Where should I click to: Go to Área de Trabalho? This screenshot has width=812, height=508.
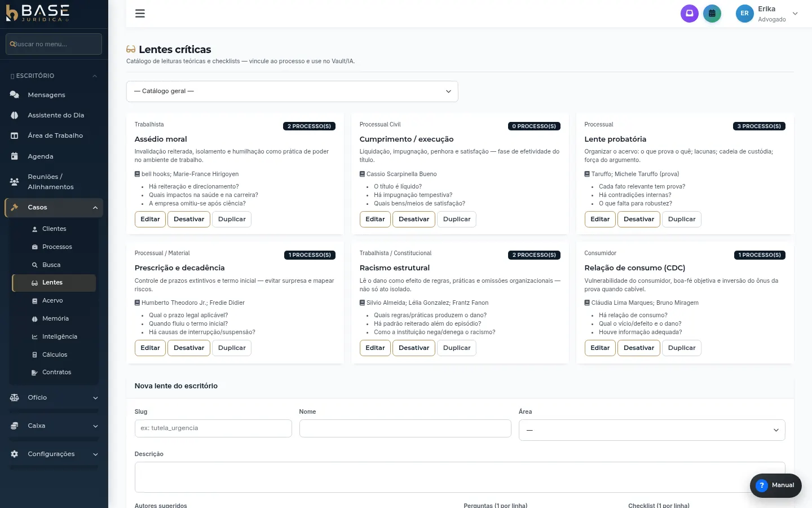coord(54,135)
